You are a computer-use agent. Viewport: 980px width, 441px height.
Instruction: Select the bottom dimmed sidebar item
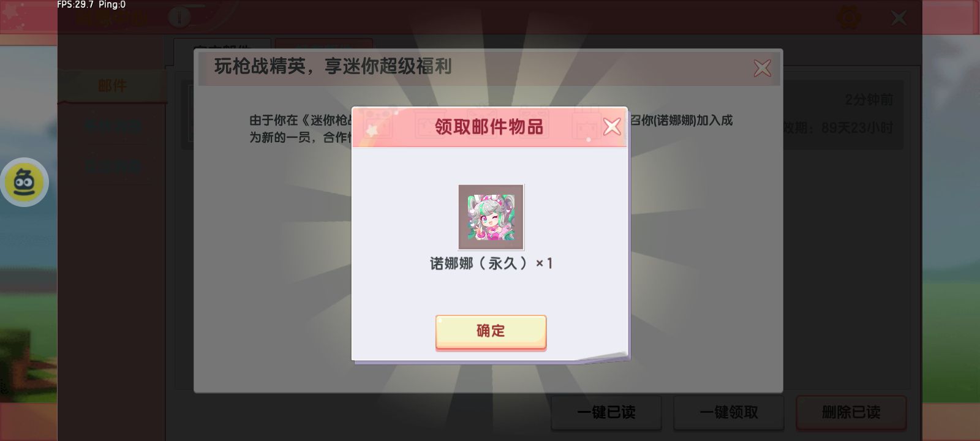coord(113,166)
